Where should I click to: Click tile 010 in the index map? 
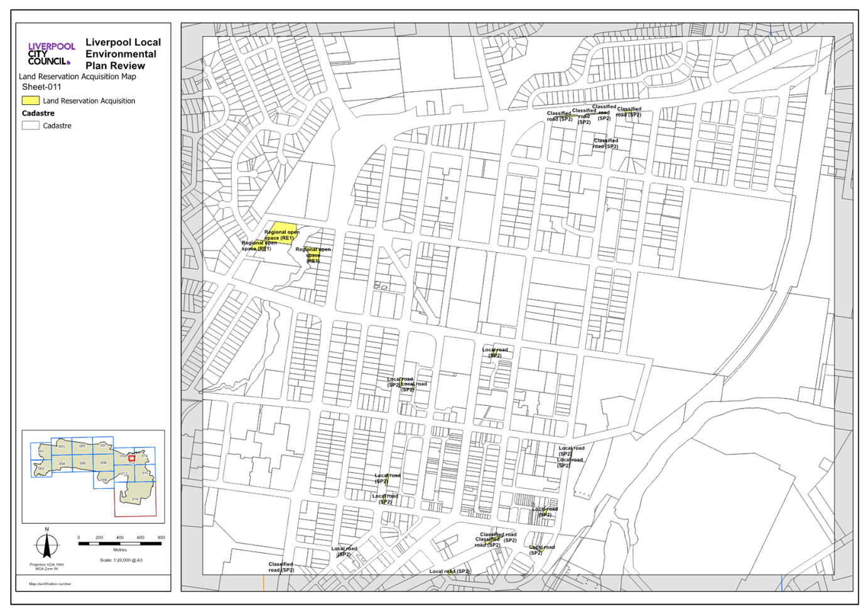coord(124,456)
